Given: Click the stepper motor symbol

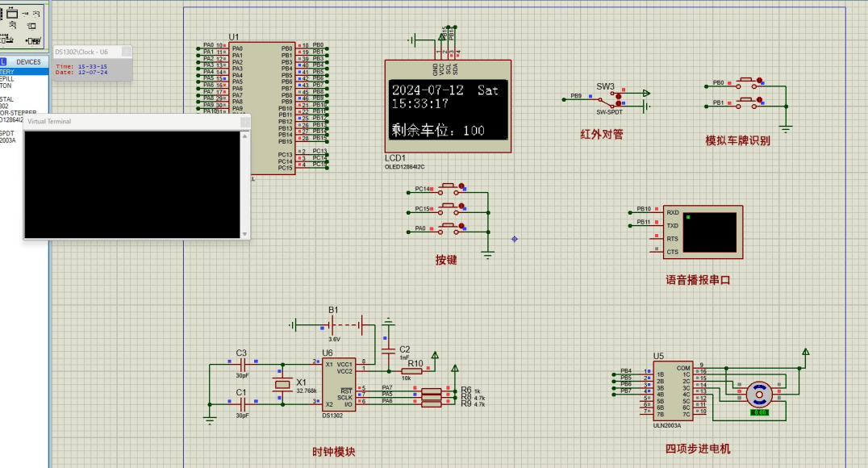Looking at the screenshot, I should [x=758, y=395].
